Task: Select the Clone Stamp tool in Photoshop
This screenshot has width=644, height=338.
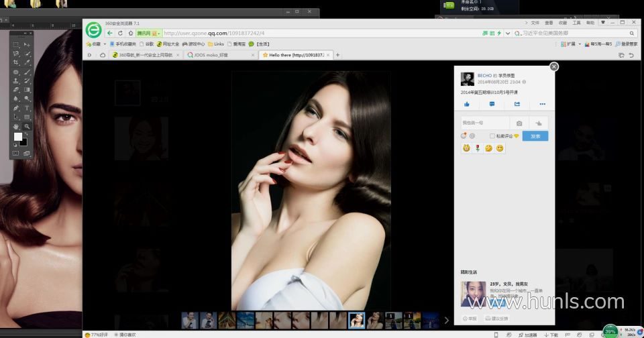Action: pyautogui.click(x=15, y=81)
